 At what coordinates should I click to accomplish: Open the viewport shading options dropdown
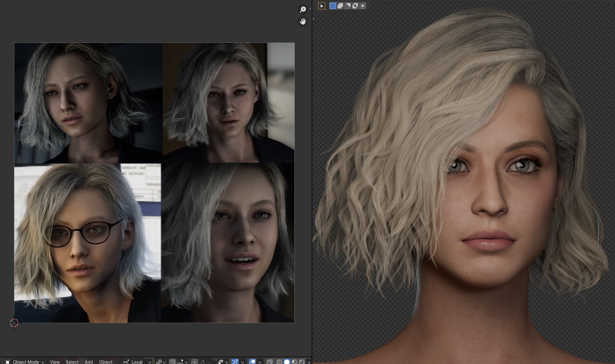pos(309,362)
